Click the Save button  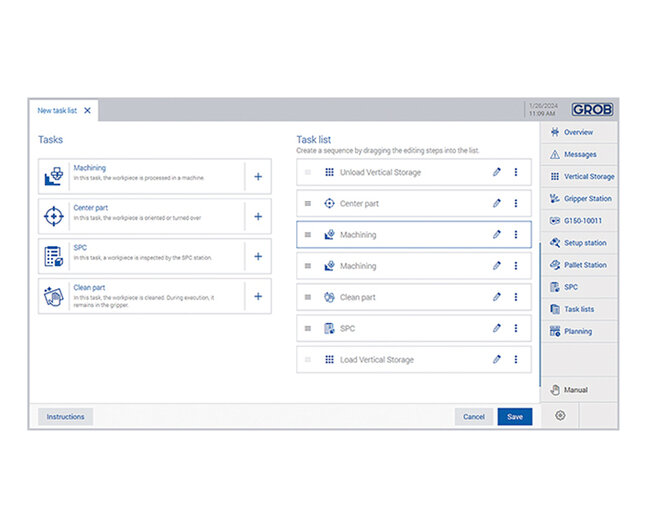[x=515, y=417]
